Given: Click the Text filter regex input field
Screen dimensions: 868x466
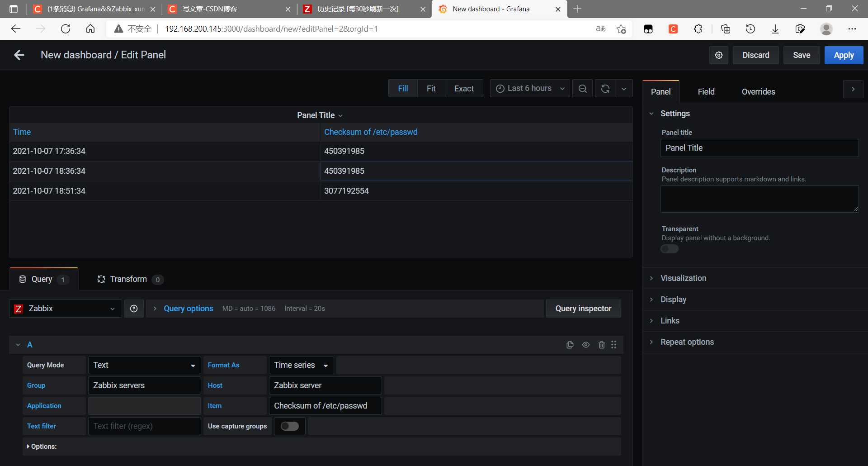Looking at the screenshot, I should pos(144,426).
